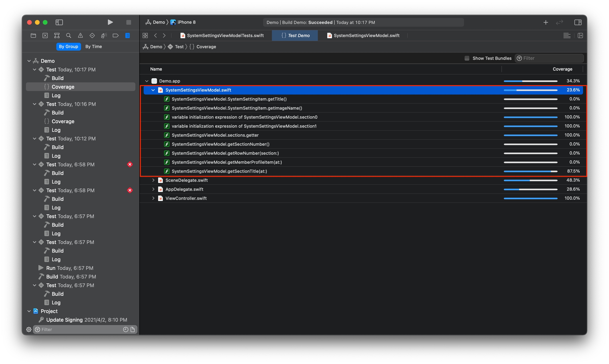Click the Run (play) button
Image resolution: width=609 pixels, height=364 pixels.
110,22
